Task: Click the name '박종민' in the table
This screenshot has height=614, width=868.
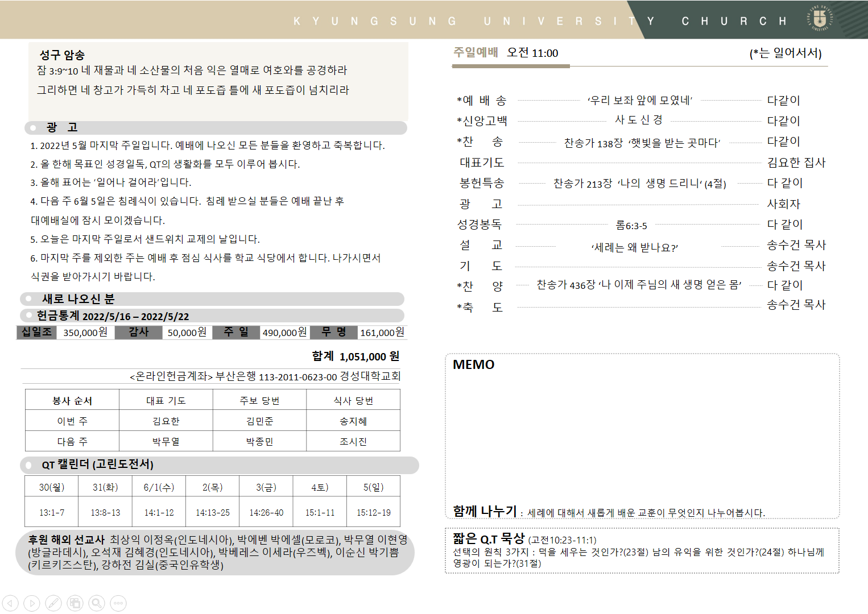Action: [x=259, y=442]
